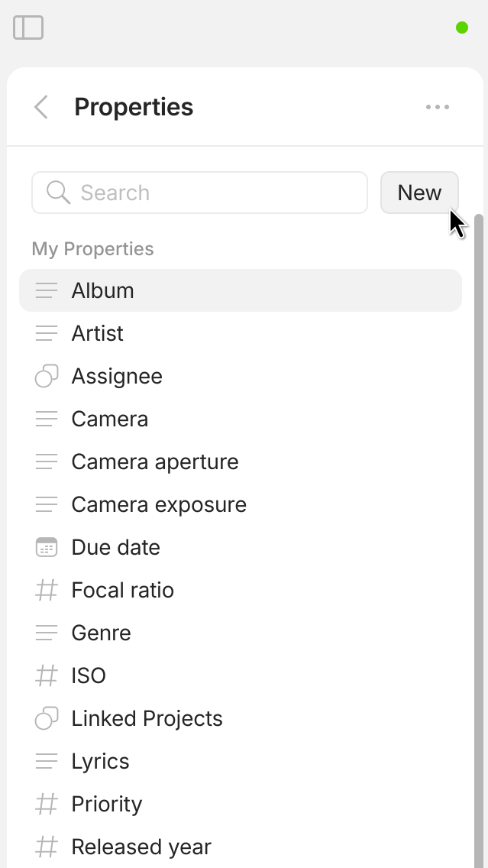Click the Focal ratio number icon
The image size is (488, 868).
pyautogui.click(x=47, y=591)
